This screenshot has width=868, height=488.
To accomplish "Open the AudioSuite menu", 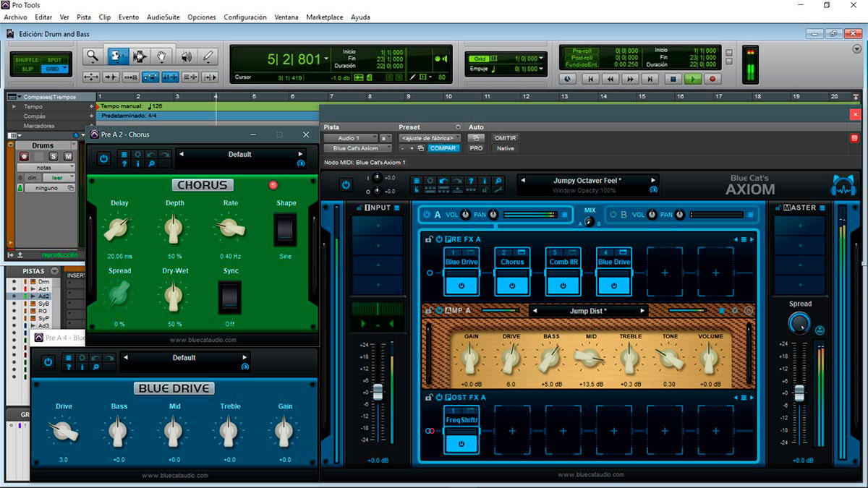I will 163,17.
